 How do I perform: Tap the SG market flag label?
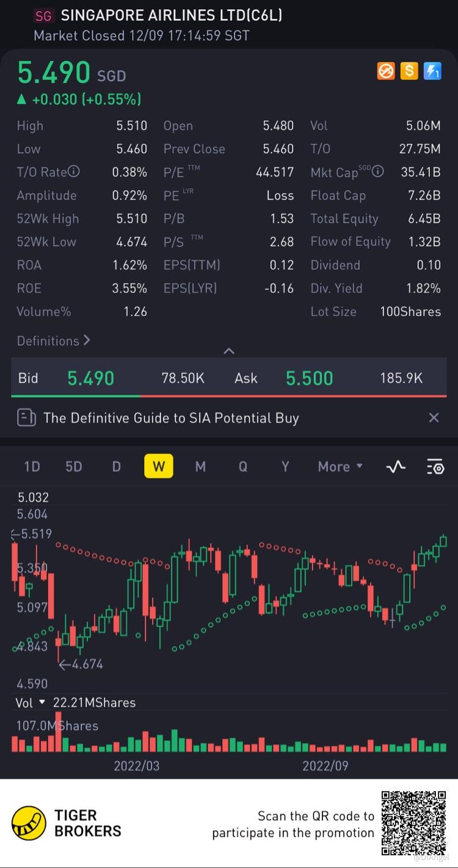44,15
